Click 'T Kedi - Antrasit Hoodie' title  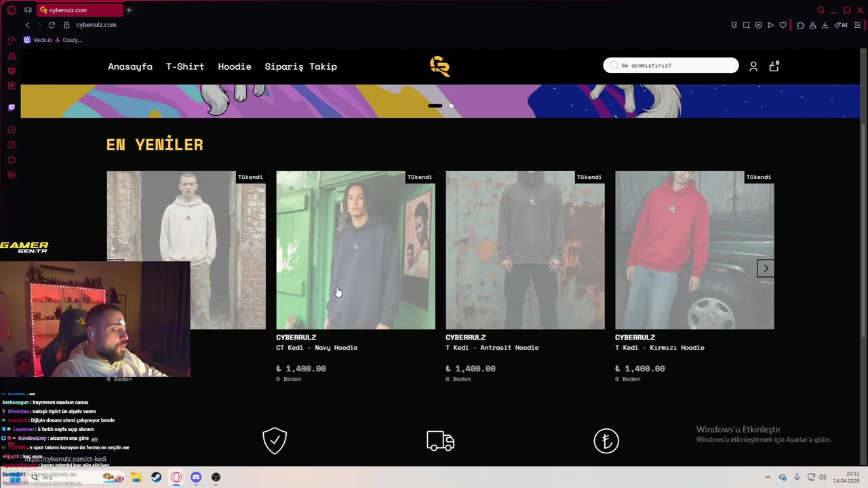tap(492, 348)
